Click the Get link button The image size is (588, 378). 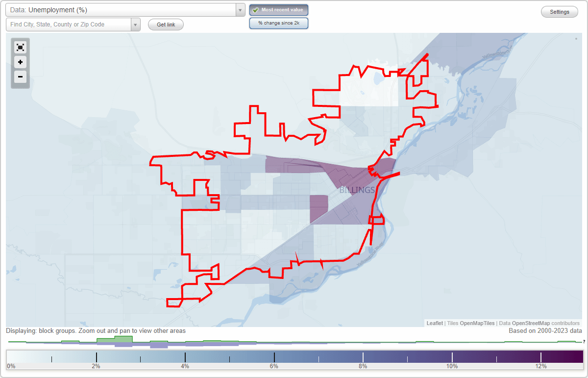point(166,25)
